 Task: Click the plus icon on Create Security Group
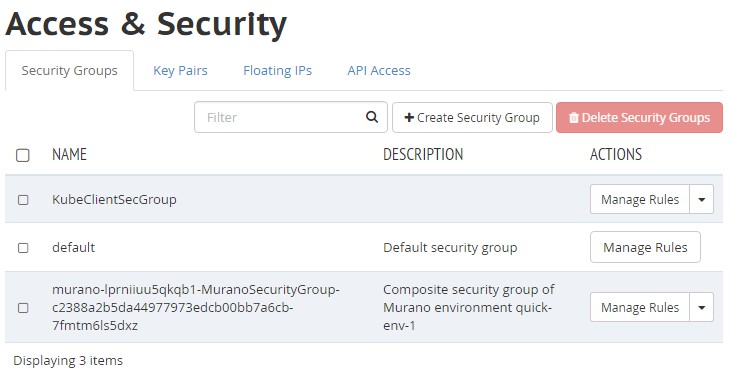409,117
